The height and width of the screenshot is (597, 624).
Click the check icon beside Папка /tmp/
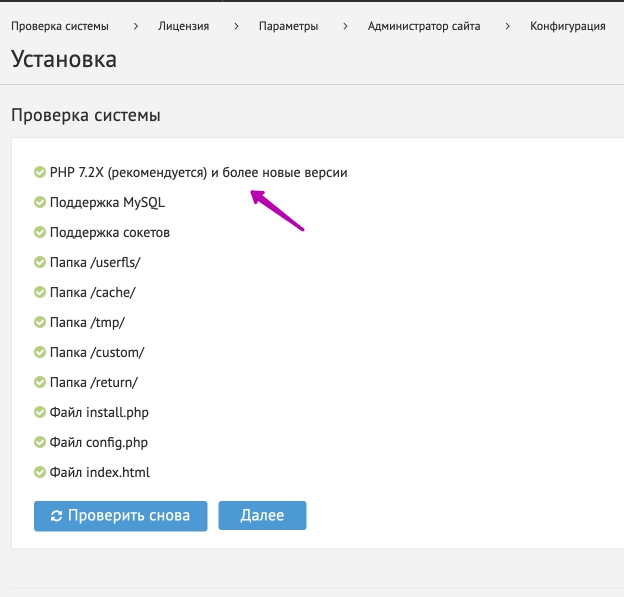[x=40, y=323]
